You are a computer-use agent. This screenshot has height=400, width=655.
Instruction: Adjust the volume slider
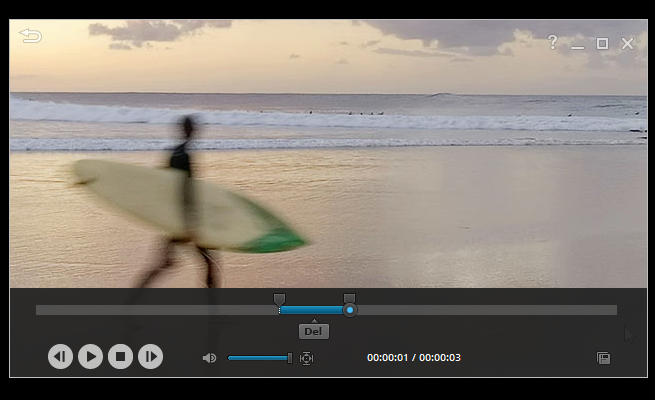[x=259, y=358]
